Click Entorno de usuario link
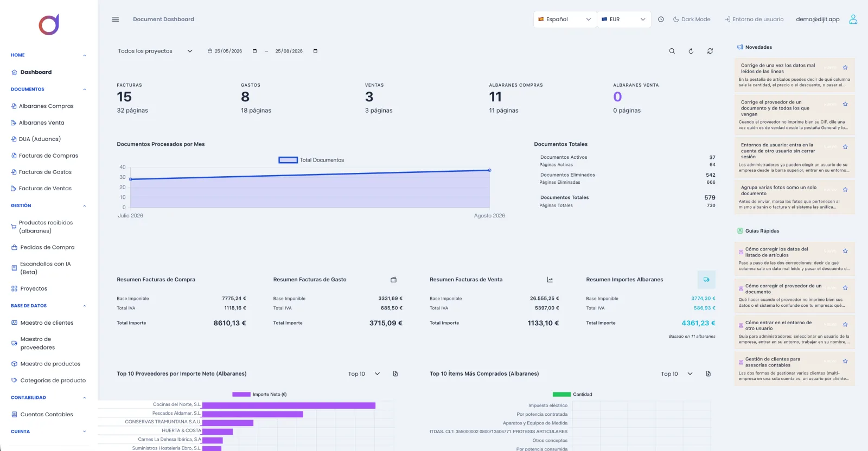868x451 pixels. 754,19
